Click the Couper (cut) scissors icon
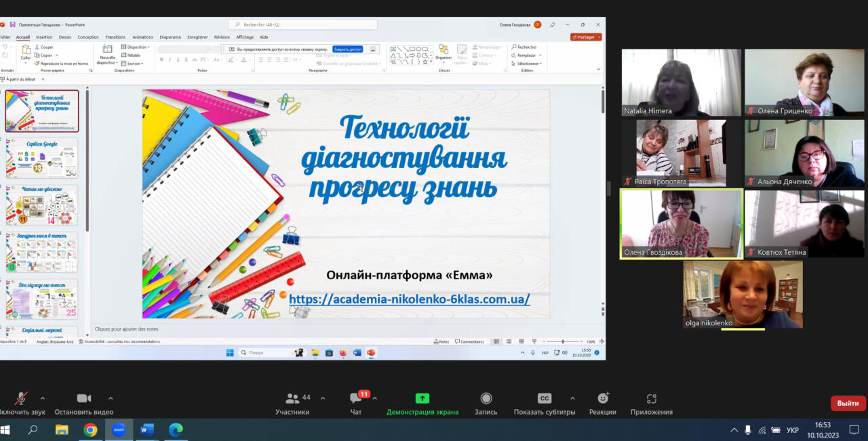Image resolution: width=868 pixels, height=441 pixels. click(x=37, y=47)
